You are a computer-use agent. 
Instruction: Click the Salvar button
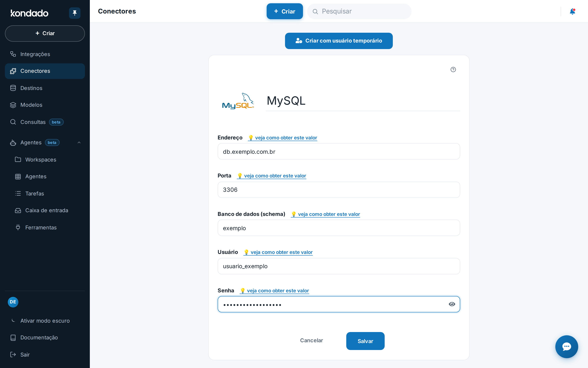click(365, 341)
